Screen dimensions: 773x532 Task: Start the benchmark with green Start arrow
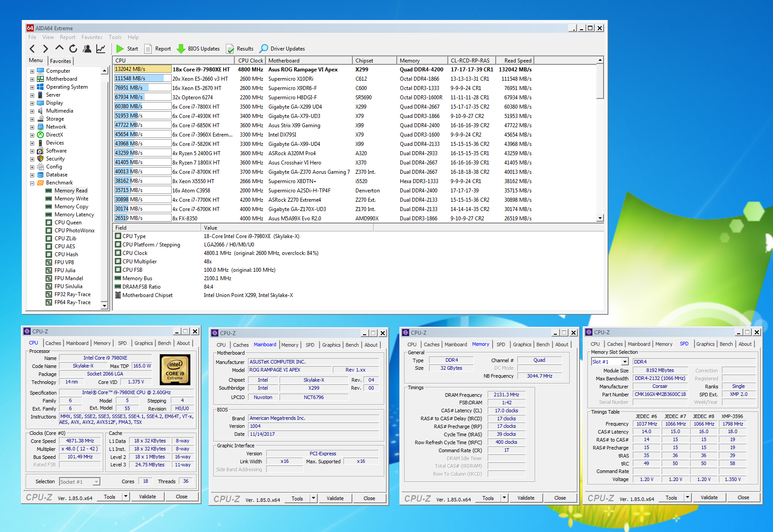127,49
